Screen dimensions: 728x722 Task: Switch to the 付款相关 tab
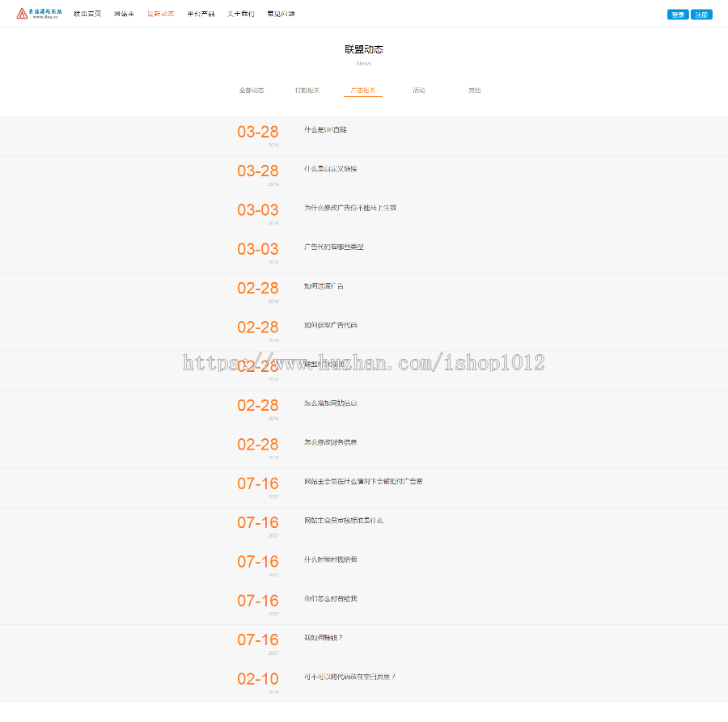point(307,91)
